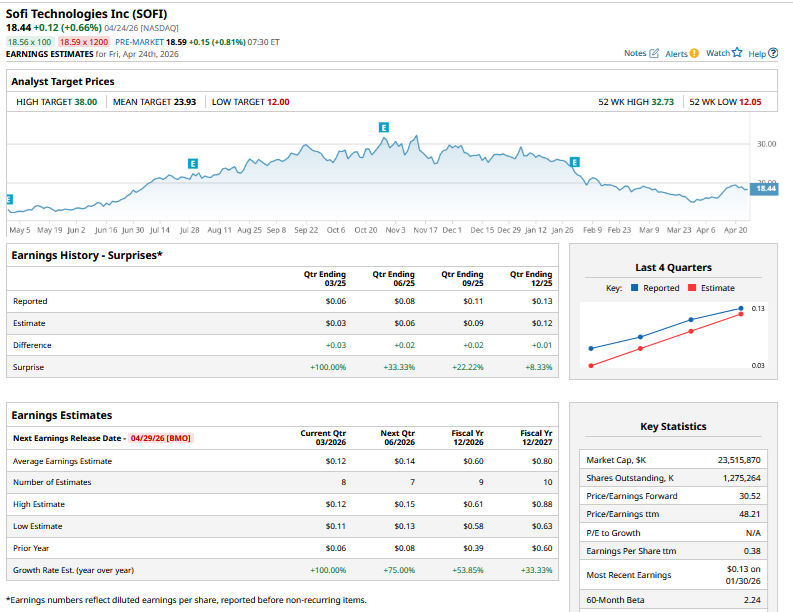793x612 pixels.
Task: Select the 'E' marker at chart's left edge
Action: pyautogui.click(x=10, y=200)
